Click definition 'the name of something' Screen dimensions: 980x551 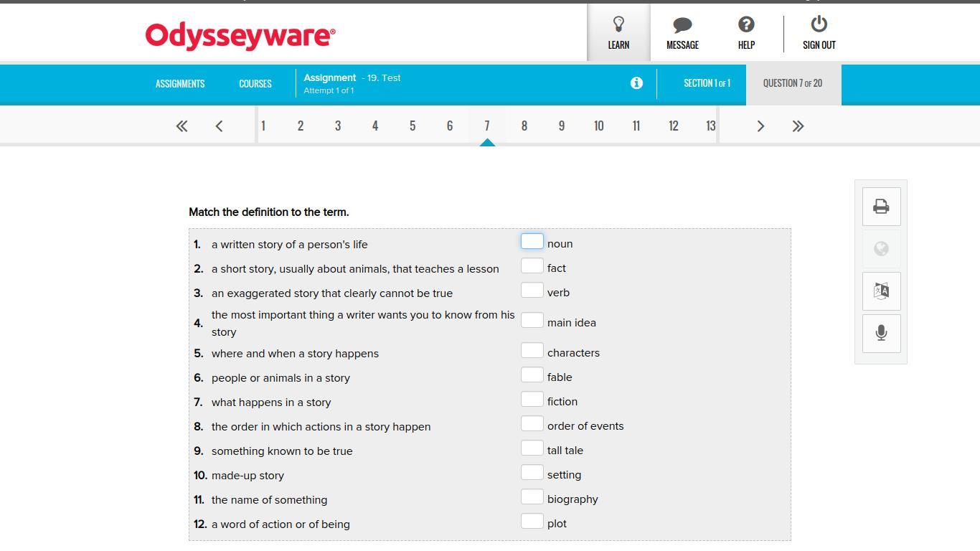pyautogui.click(x=269, y=500)
